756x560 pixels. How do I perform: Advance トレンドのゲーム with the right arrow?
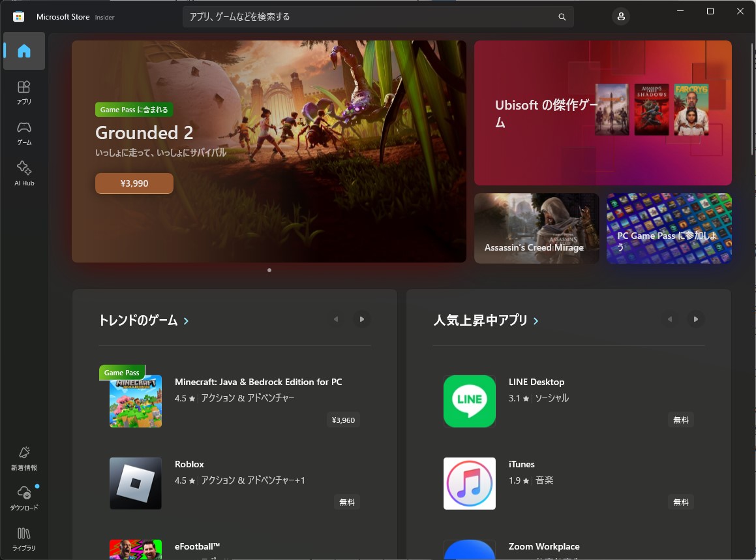point(361,319)
